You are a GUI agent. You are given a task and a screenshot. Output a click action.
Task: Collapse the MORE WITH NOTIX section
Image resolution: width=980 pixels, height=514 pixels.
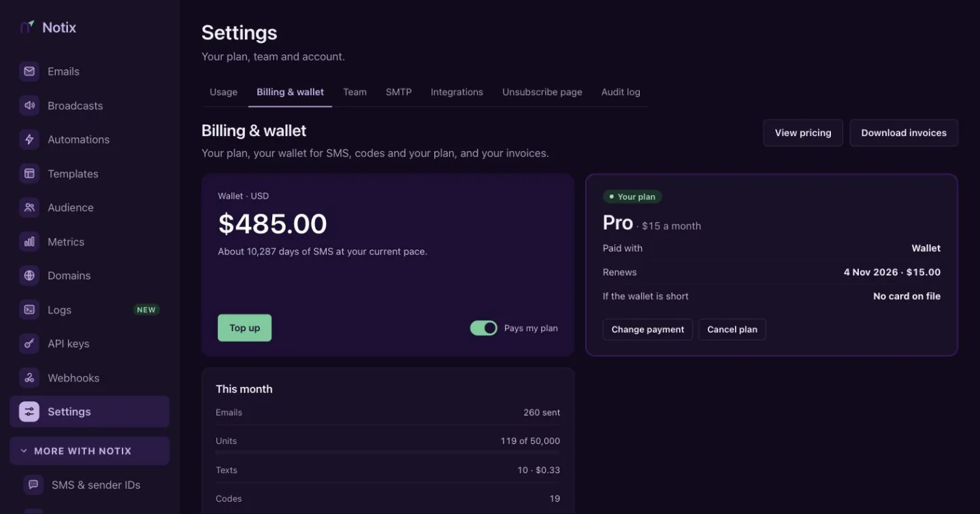click(x=89, y=451)
